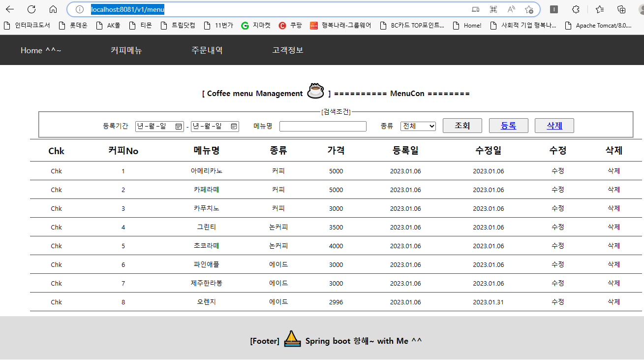Click 삭제 for 파인애플 row
The image size is (644, 360).
tap(614, 264)
